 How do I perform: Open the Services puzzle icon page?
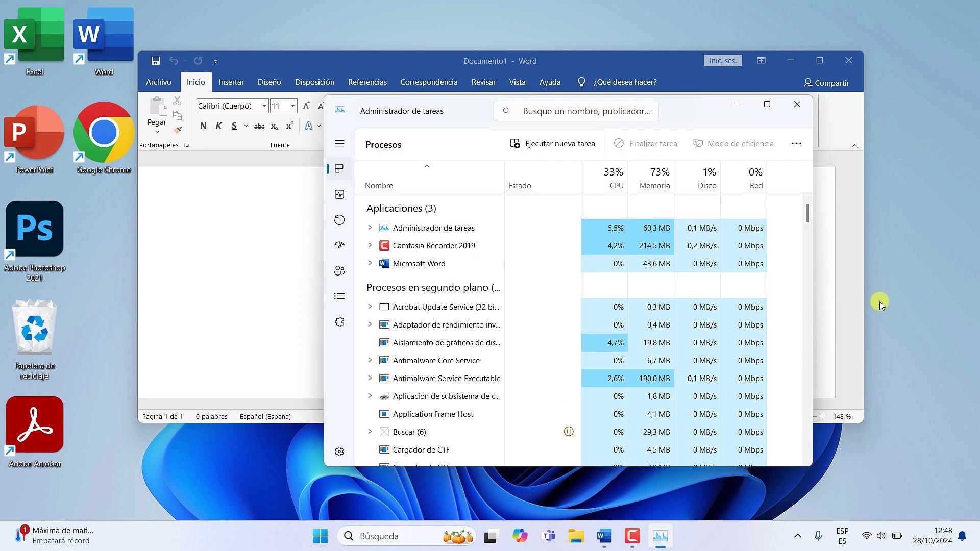click(339, 322)
